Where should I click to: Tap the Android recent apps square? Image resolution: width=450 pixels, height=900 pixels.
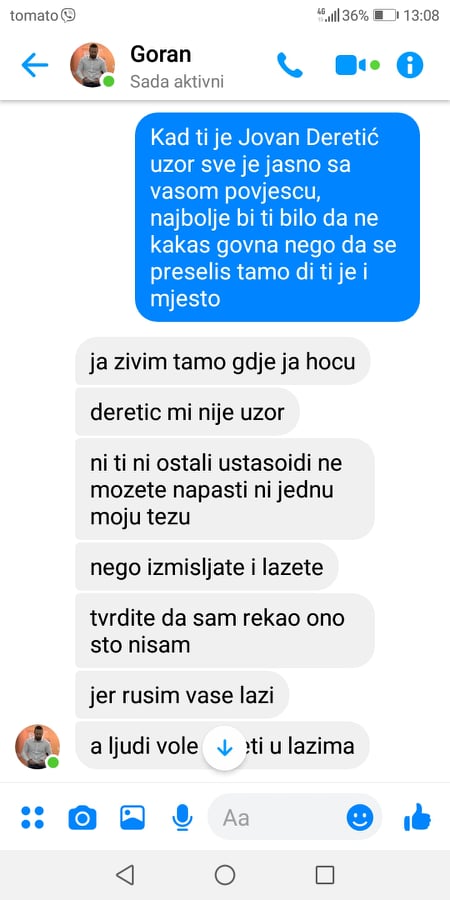[325, 875]
